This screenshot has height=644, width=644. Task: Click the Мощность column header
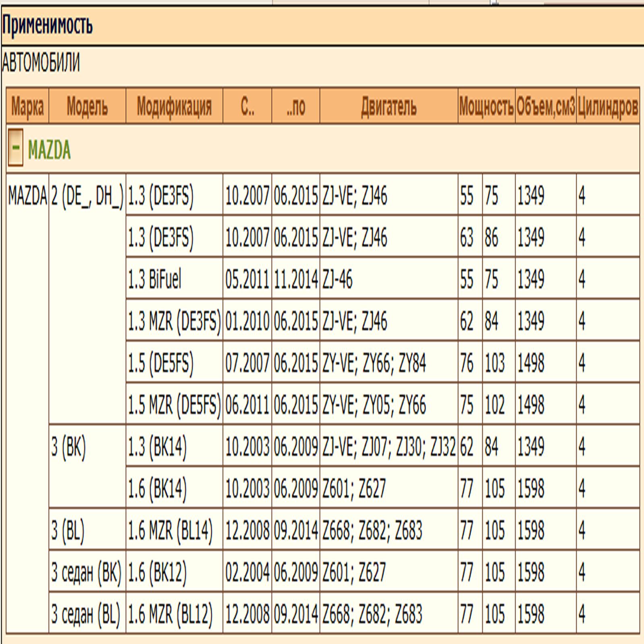click(486, 107)
